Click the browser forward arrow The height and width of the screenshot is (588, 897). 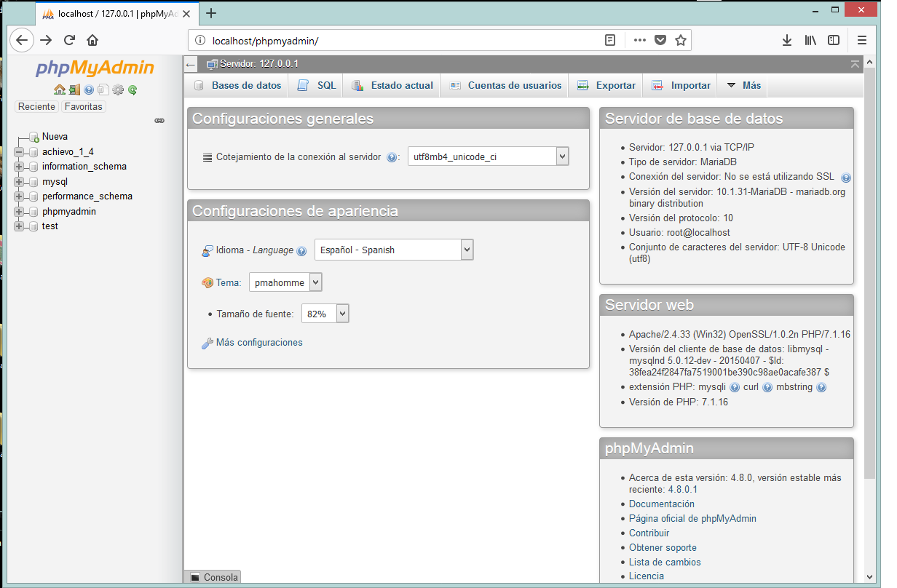click(x=46, y=41)
